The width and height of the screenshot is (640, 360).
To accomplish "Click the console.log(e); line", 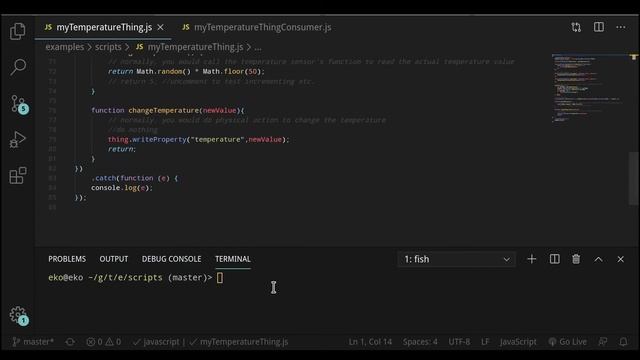I will click(x=122, y=188).
